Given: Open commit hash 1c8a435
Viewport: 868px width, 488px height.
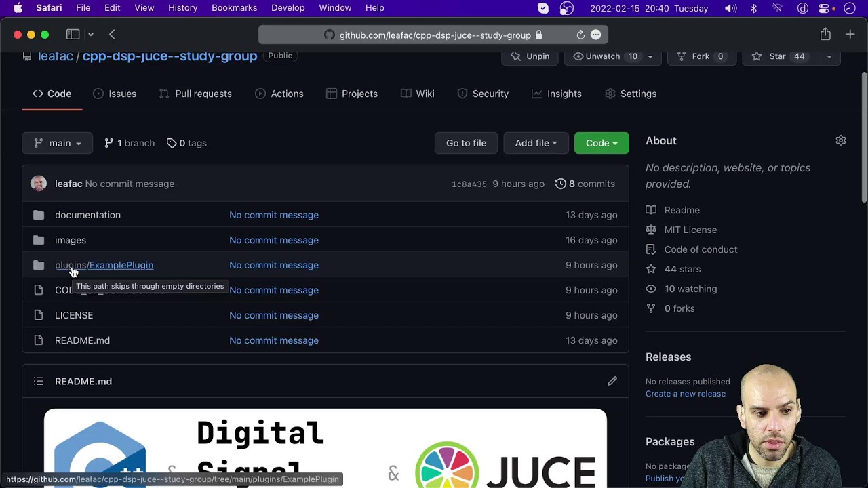Looking at the screenshot, I should click(x=469, y=184).
